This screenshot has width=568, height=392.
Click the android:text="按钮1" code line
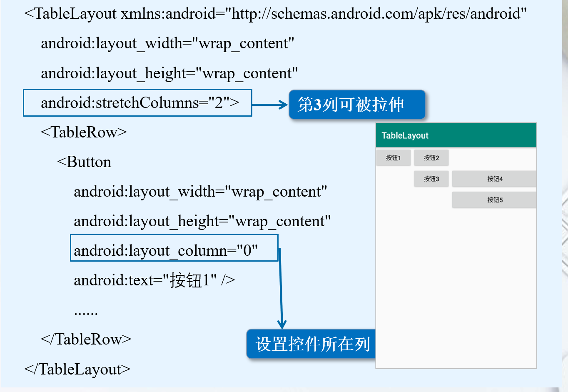click(x=154, y=280)
